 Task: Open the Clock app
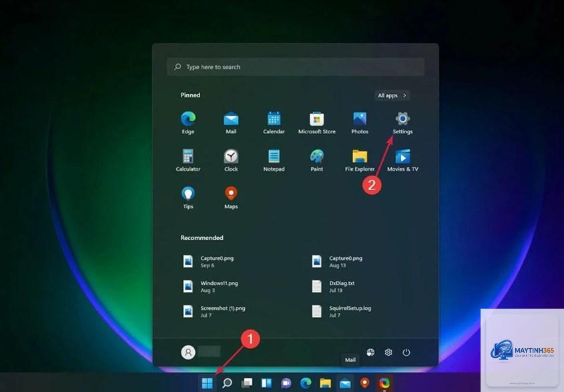click(231, 160)
